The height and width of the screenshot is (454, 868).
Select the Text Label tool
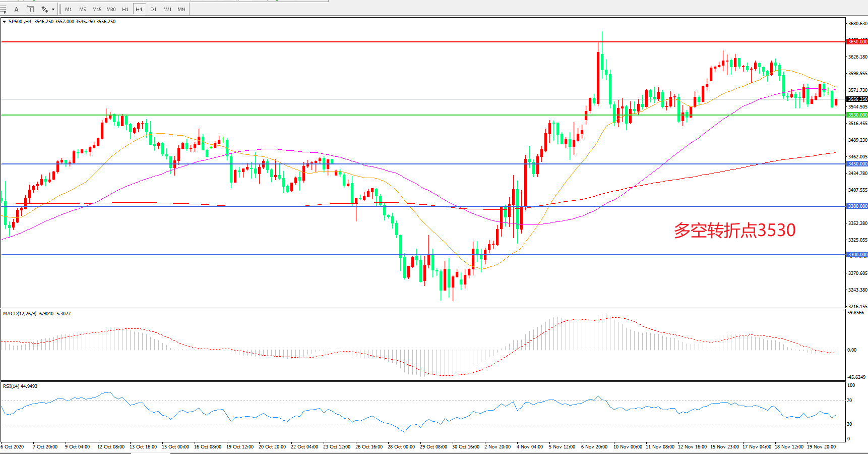coord(31,9)
